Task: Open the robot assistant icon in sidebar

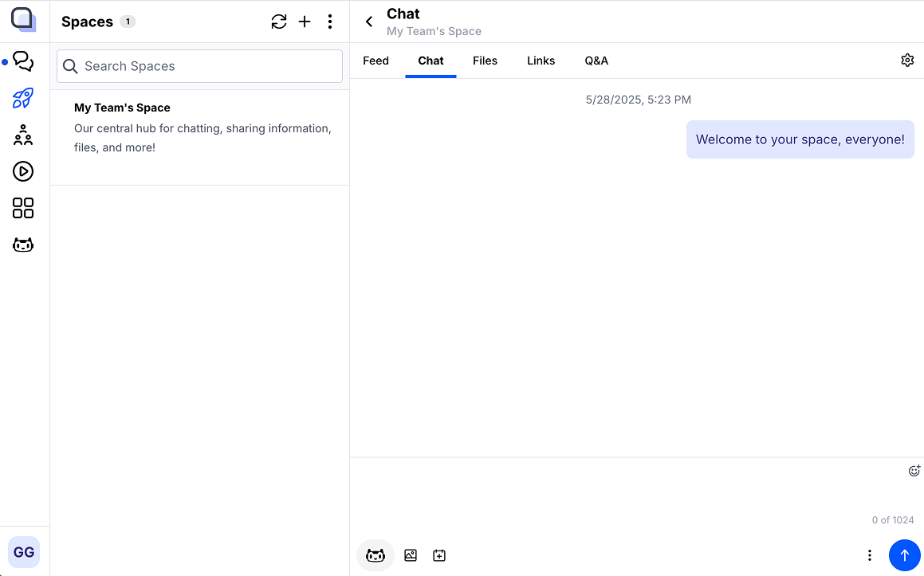Action: pyautogui.click(x=23, y=245)
